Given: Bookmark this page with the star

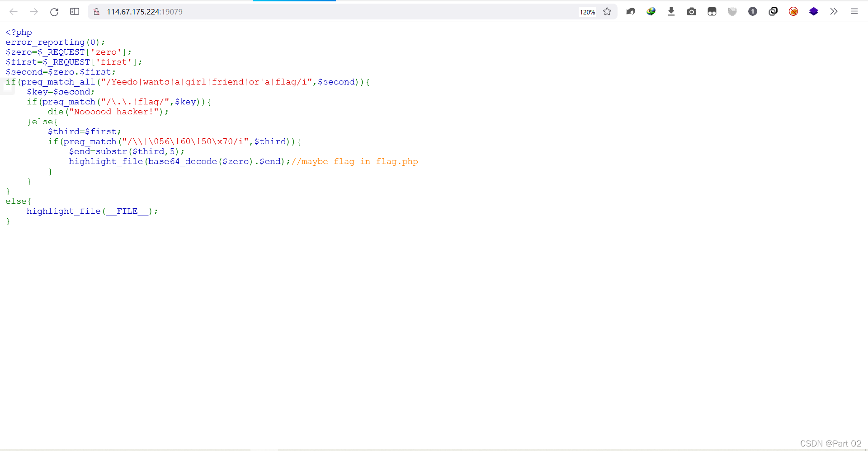Looking at the screenshot, I should point(607,12).
